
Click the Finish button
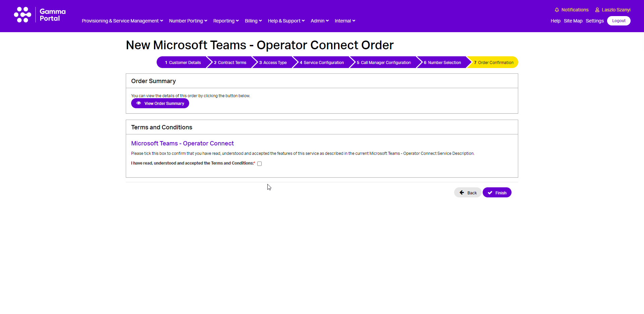(x=497, y=192)
